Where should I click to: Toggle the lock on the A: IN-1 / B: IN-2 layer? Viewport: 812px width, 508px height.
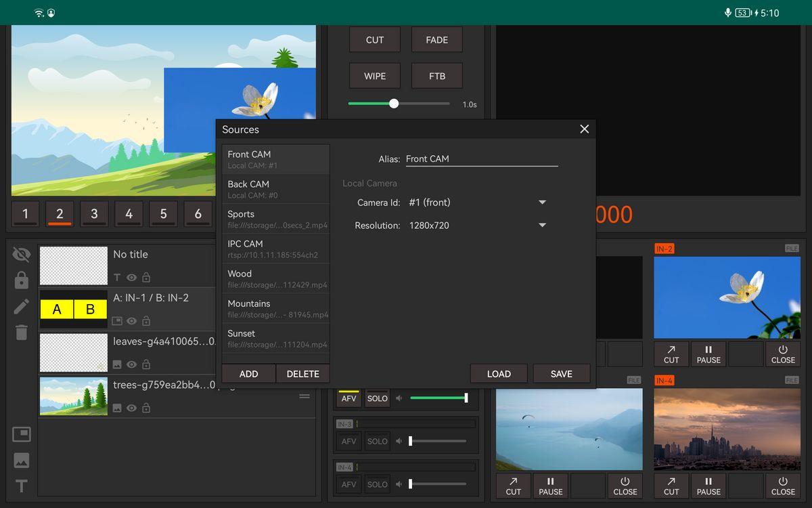click(146, 321)
